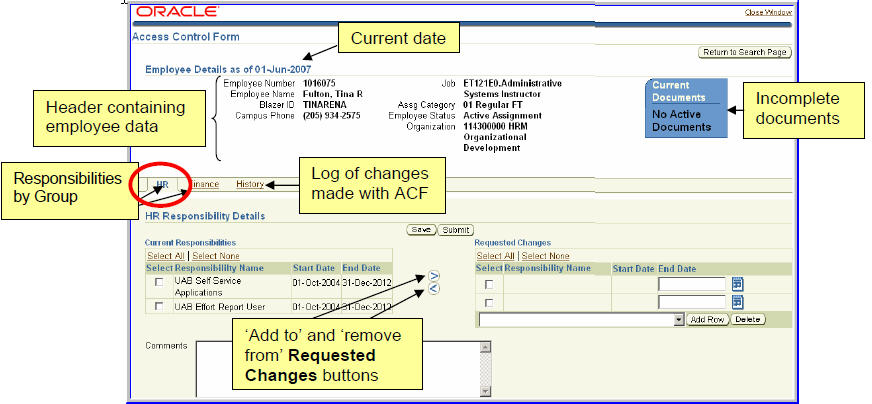This screenshot has height=404, width=872.
Task: Click the remove-from Requested Changes arrow button
Action: pos(434,288)
